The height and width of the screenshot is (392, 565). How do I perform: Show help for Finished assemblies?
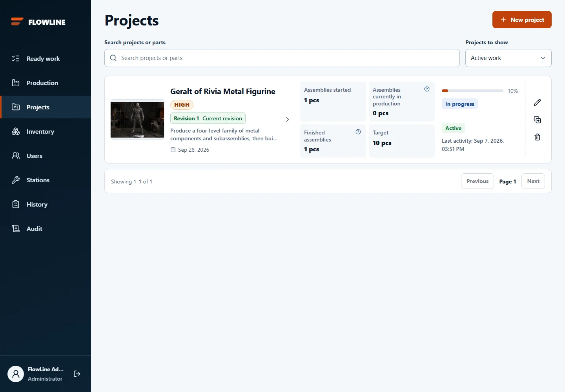pyautogui.click(x=358, y=132)
